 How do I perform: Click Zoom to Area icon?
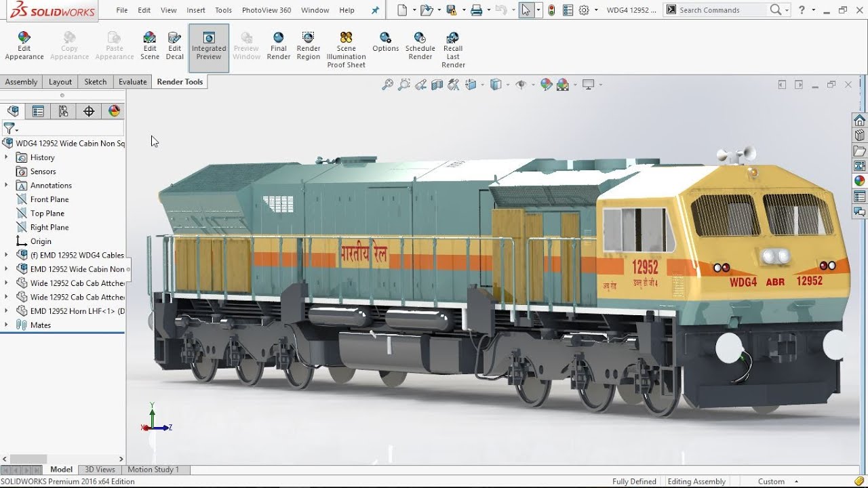coord(404,85)
